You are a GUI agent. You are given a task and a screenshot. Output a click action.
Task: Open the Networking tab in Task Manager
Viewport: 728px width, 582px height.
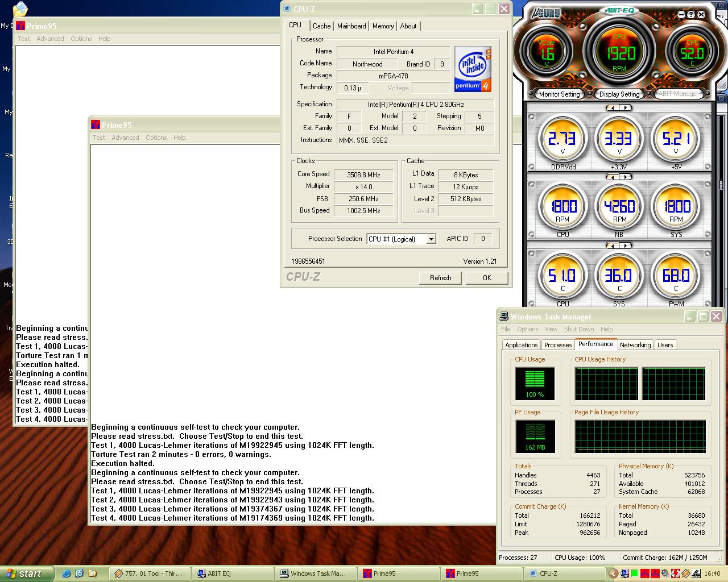pyautogui.click(x=635, y=345)
